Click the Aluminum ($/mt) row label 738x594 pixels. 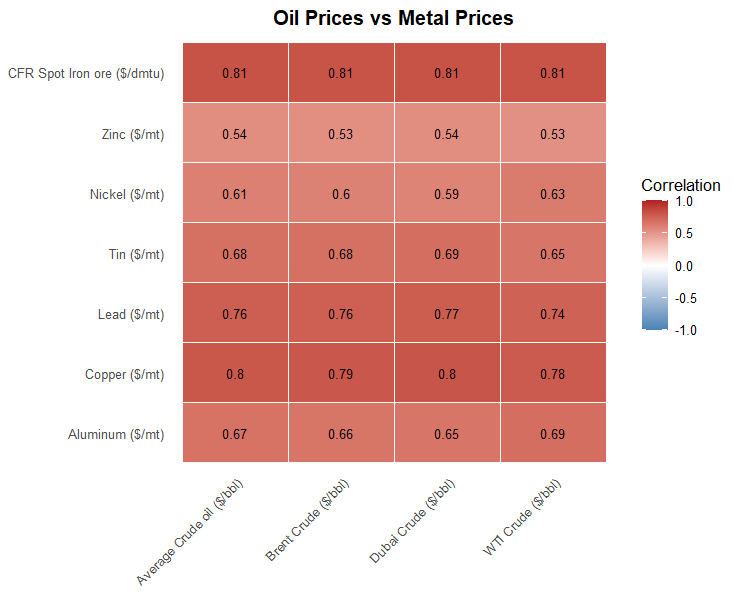[116, 434]
